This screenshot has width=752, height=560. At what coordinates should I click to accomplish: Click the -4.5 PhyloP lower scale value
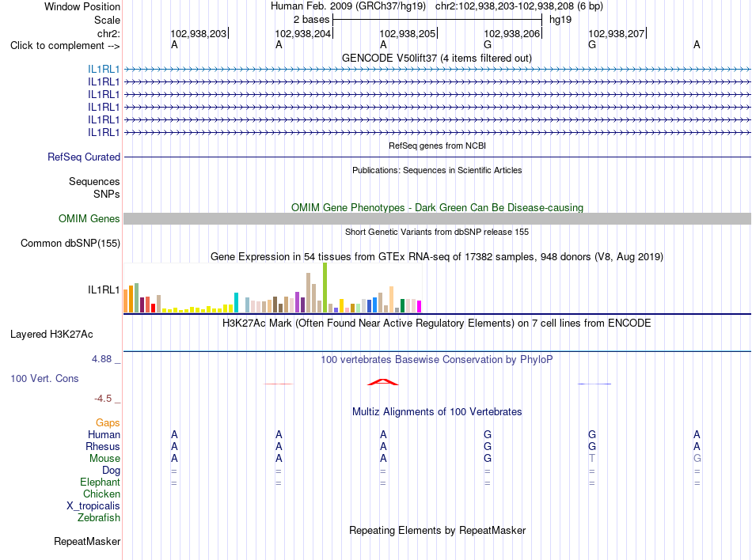click(103, 399)
